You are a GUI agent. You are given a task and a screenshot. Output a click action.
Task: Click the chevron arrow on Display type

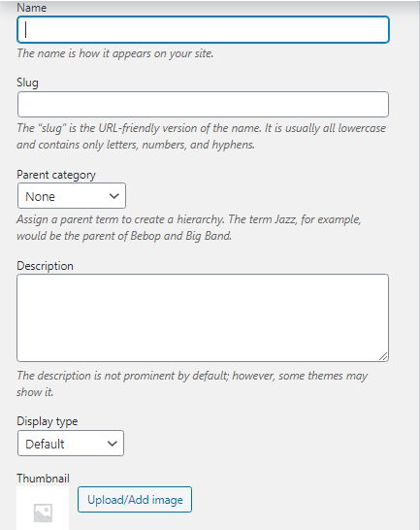coord(112,444)
